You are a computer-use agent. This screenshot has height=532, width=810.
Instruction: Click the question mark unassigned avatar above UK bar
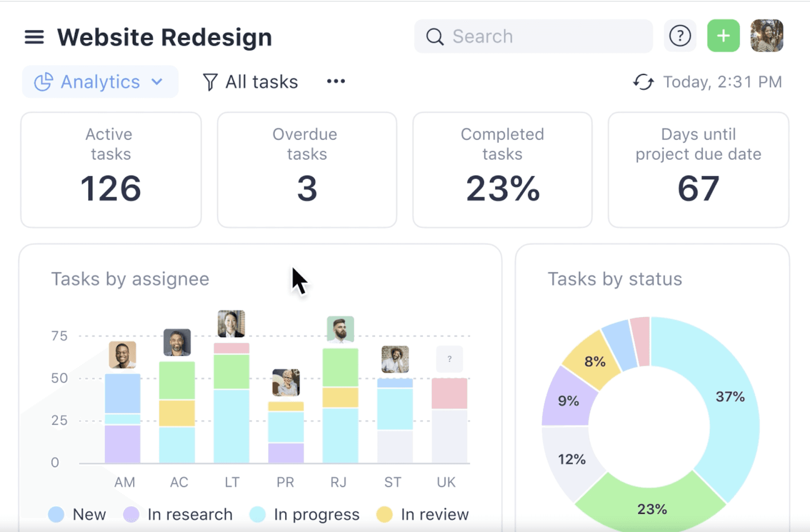click(449, 359)
